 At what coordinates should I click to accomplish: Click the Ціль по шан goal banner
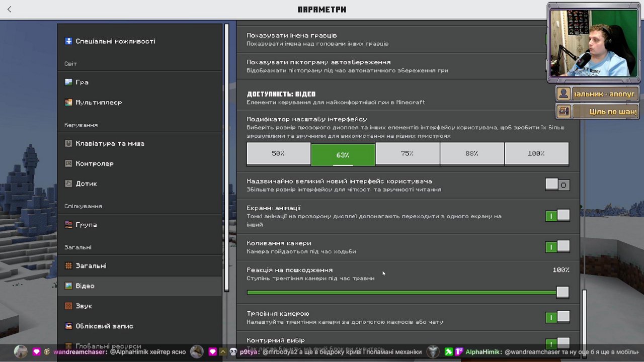(x=597, y=111)
